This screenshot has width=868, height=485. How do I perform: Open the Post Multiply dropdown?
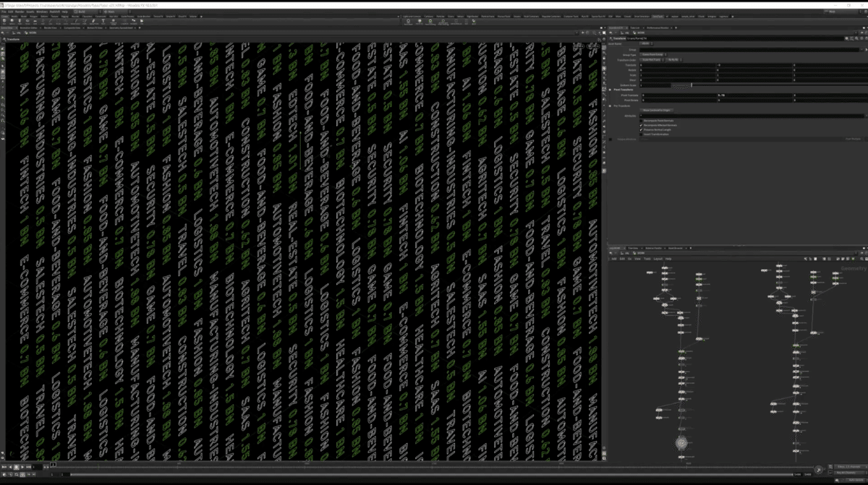click(854, 139)
